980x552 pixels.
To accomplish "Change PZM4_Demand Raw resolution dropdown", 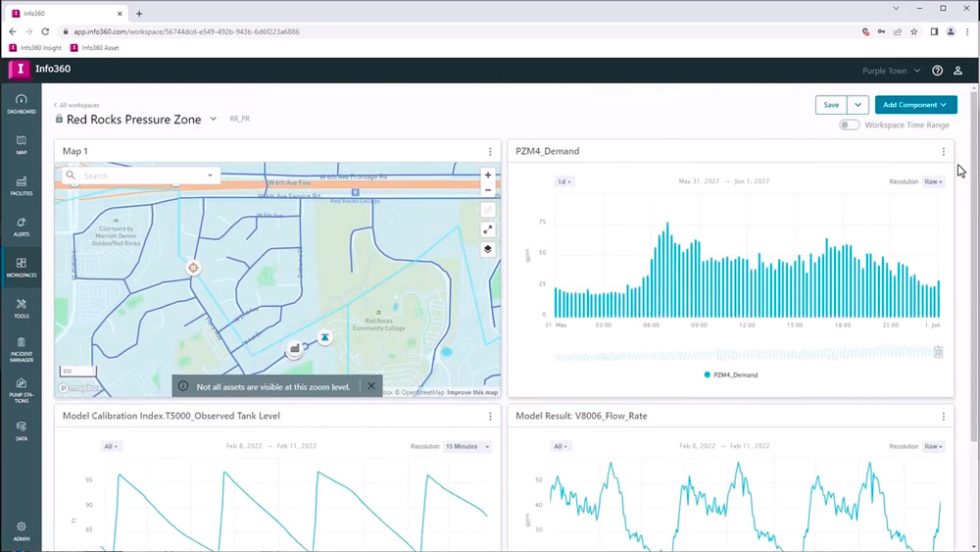I will 933,181.
